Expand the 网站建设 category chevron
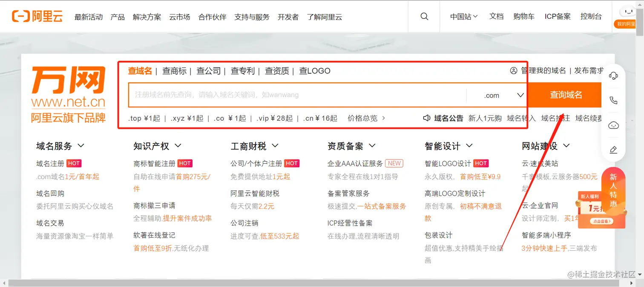Image resolution: width=644 pixels, height=287 pixels. click(566, 146)
